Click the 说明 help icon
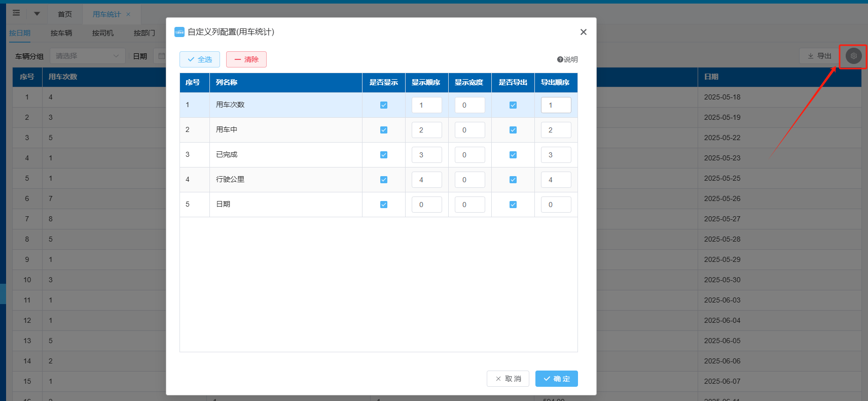Screen dimensions: 868x401 coord(560,59)
